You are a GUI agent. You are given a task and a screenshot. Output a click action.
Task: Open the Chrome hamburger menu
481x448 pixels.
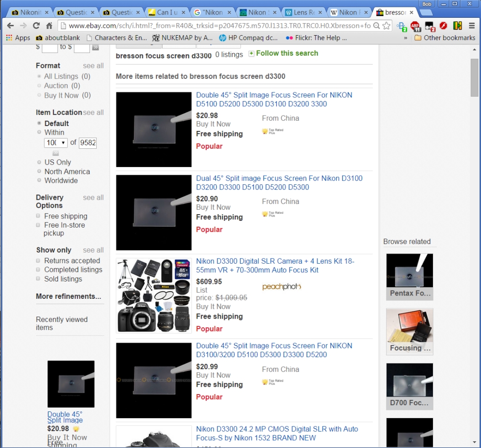472,26
